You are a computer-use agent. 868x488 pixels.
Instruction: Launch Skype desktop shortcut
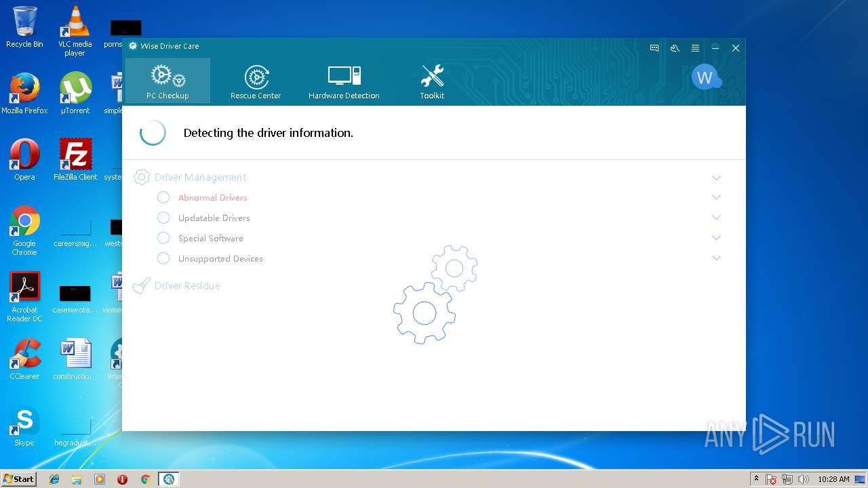(24, 426)
